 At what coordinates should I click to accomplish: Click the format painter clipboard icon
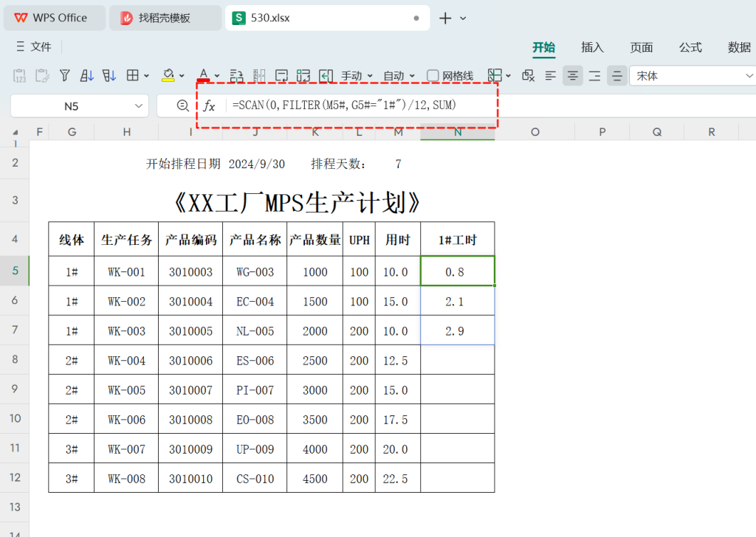42,76
